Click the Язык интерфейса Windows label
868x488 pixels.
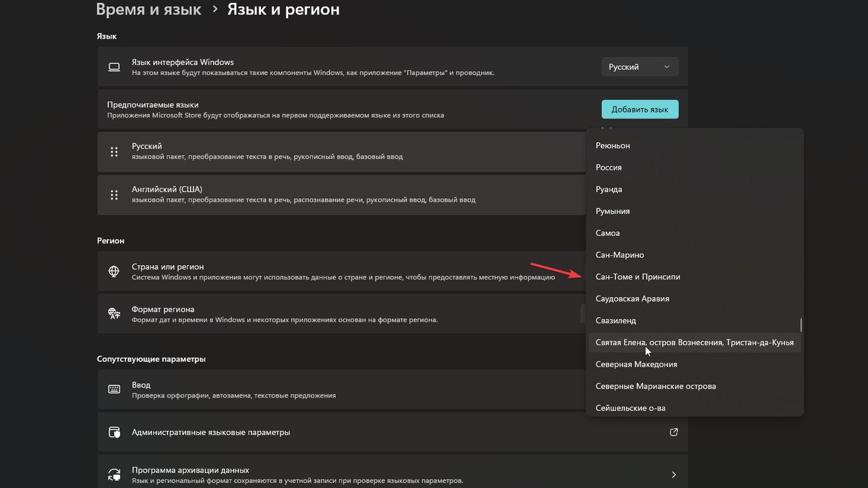click(183, 62)
